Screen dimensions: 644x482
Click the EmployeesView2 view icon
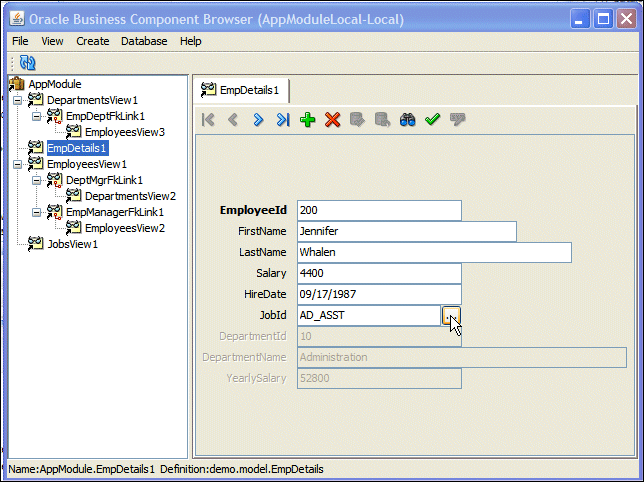click(73, 228)
